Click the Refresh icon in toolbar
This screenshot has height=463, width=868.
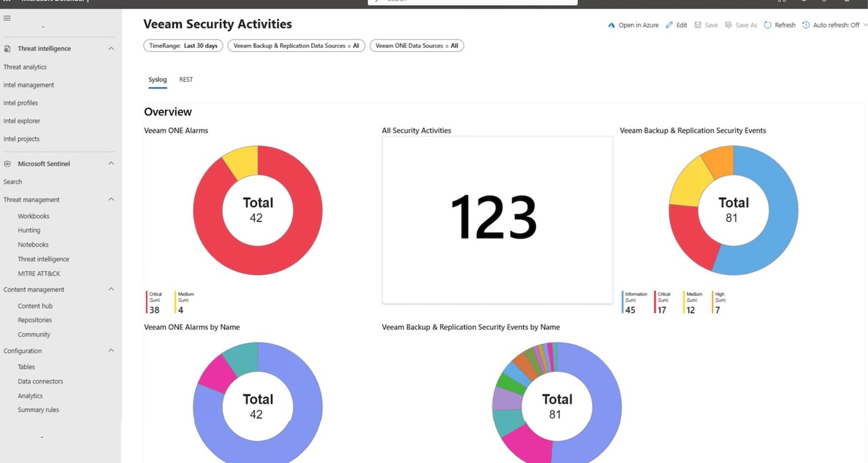[768, 25]
